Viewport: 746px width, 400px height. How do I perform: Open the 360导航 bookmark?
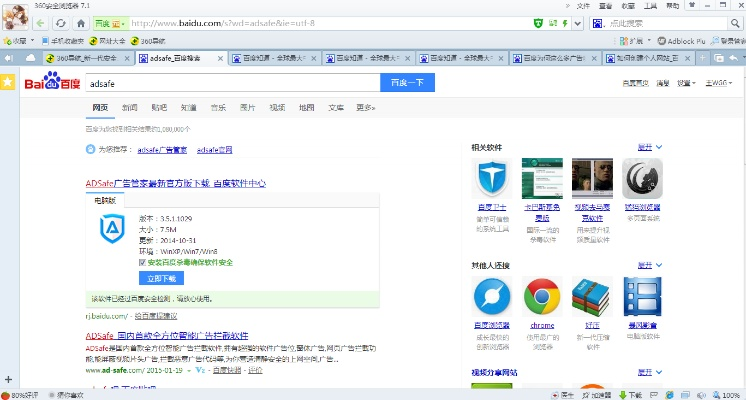148,41
